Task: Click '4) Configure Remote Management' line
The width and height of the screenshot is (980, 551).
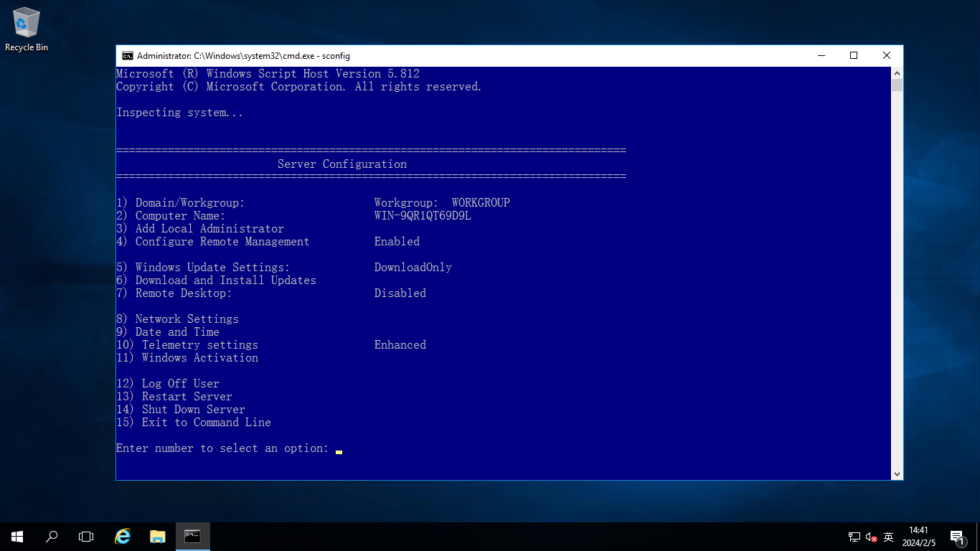Action: (212, 242)
